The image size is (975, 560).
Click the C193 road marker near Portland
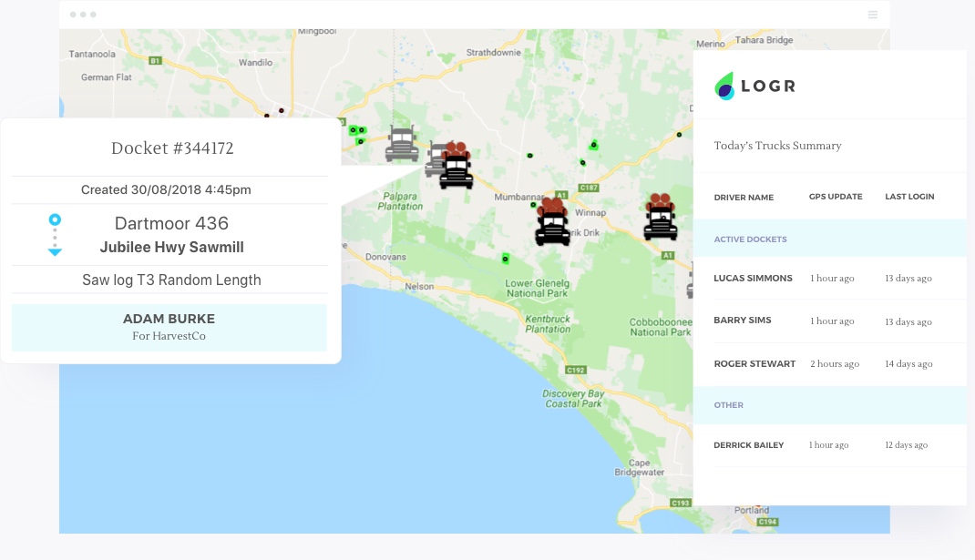click(681, 503)
